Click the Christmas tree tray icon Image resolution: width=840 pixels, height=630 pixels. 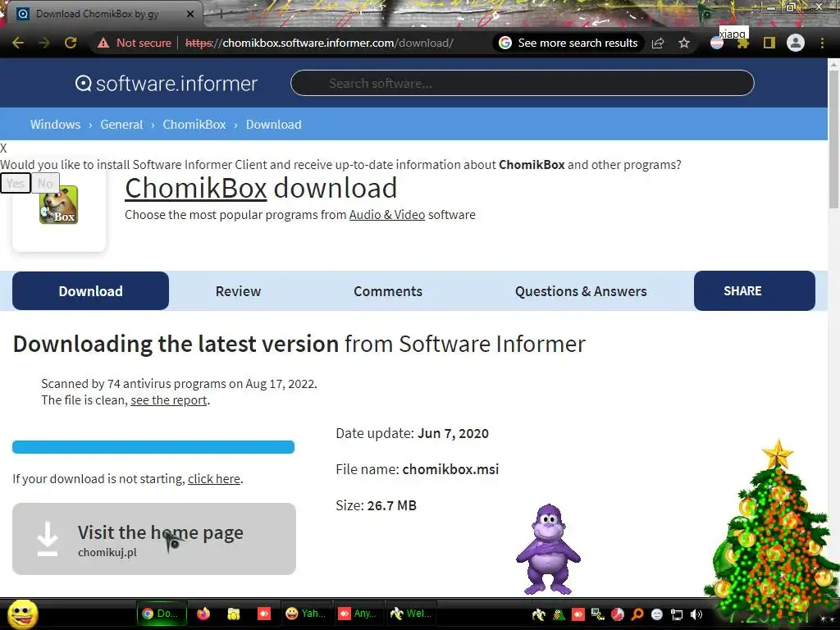[559, 614]
